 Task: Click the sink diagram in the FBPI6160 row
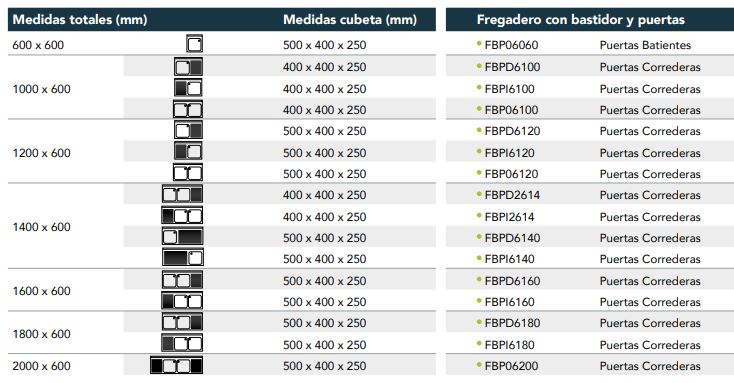point(182,301)
